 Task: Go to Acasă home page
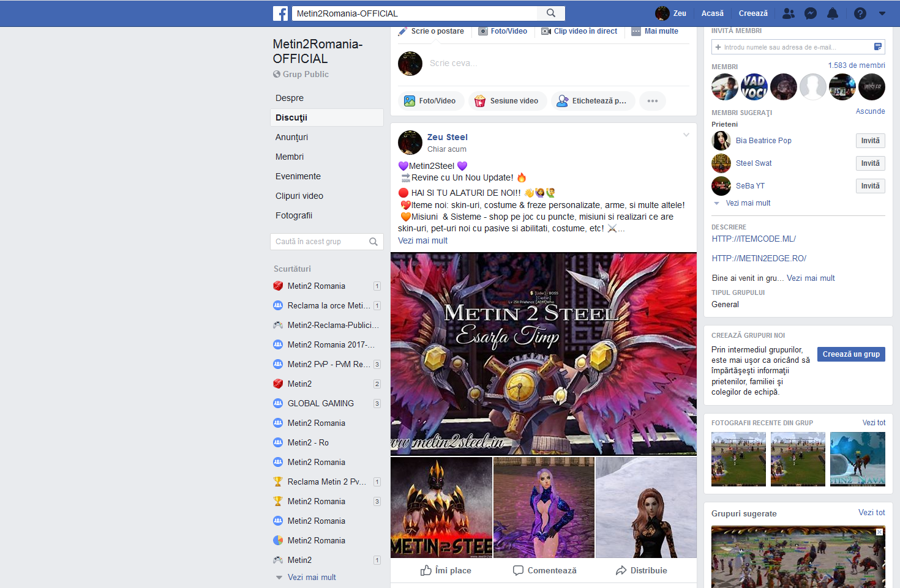(x=712, y=13)
